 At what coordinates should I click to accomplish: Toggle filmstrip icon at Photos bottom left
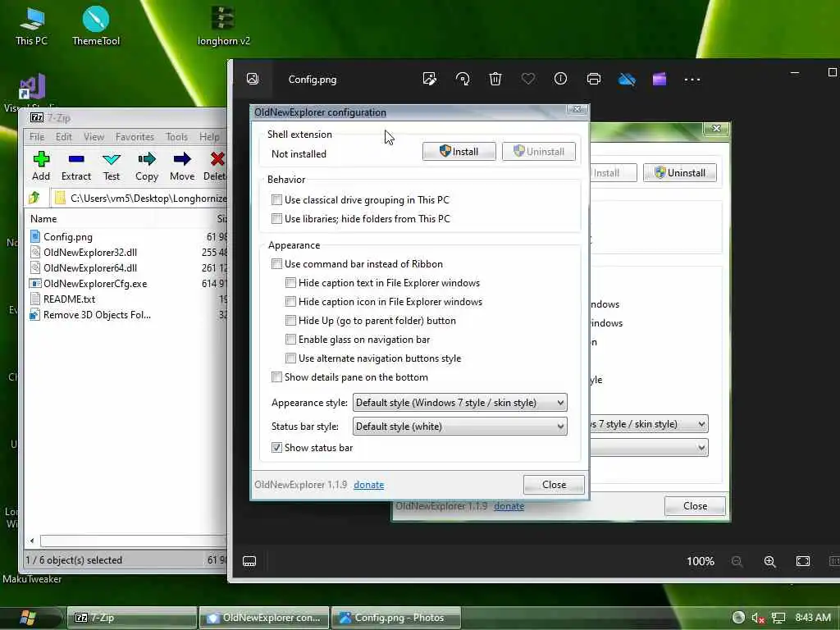tap(249, 561)
